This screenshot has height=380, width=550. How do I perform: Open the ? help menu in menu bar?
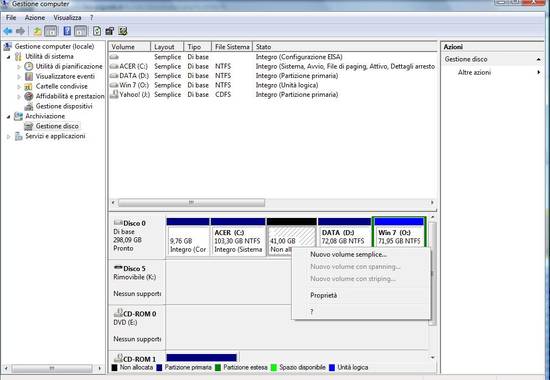pos(92,18)
